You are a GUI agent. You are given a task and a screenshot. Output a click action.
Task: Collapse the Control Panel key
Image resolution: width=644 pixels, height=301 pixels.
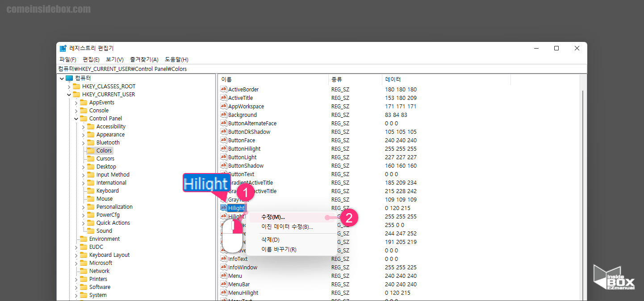(x=76, y=118)
